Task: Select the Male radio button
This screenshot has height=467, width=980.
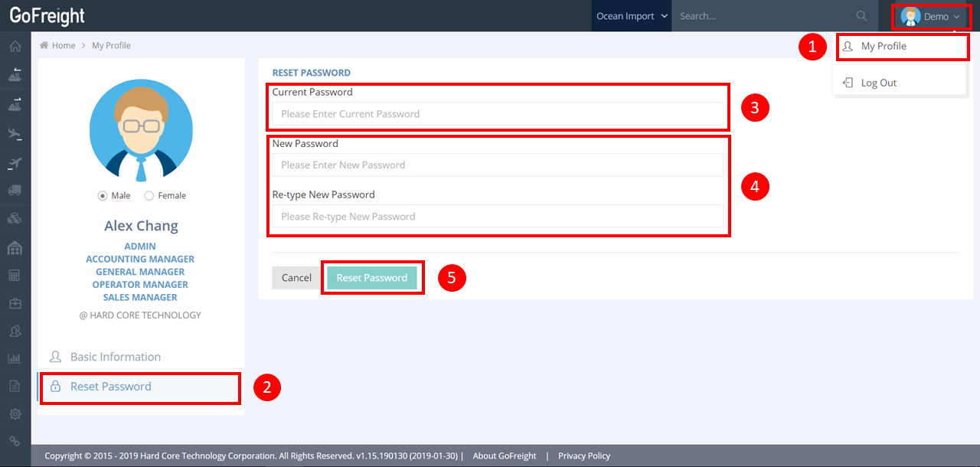Action: coord(103,196)
